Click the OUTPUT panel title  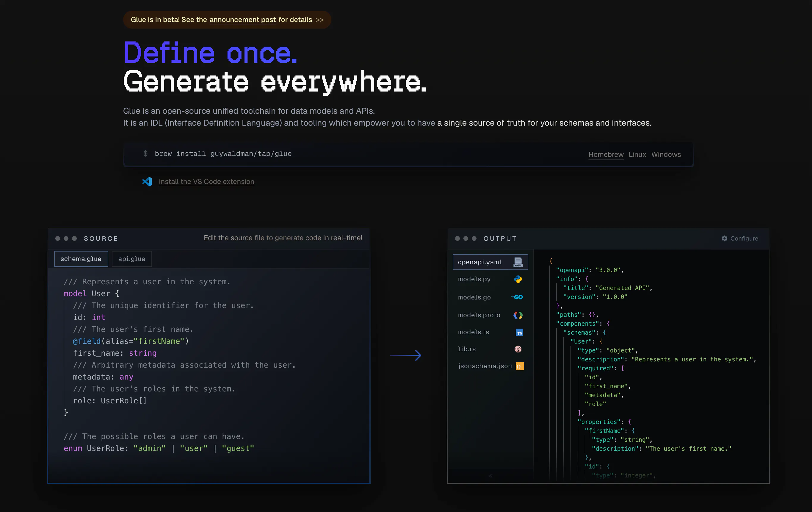coord(500,239)
